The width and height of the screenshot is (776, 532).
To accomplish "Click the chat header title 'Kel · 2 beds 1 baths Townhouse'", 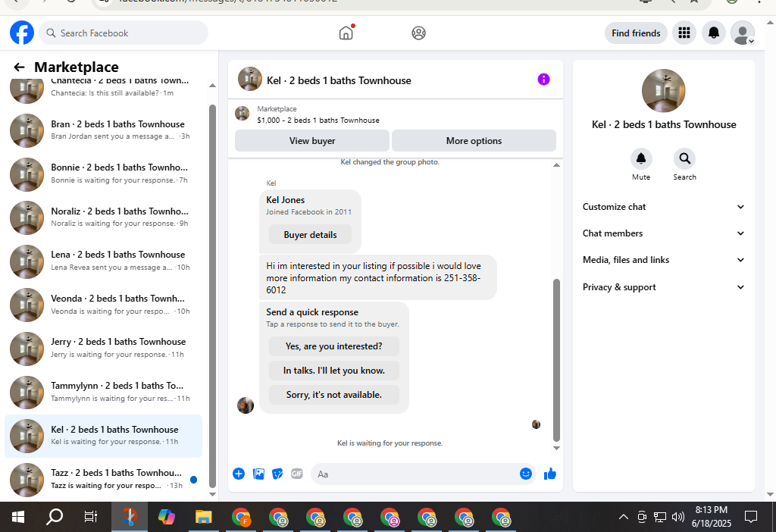I will 339,80.
